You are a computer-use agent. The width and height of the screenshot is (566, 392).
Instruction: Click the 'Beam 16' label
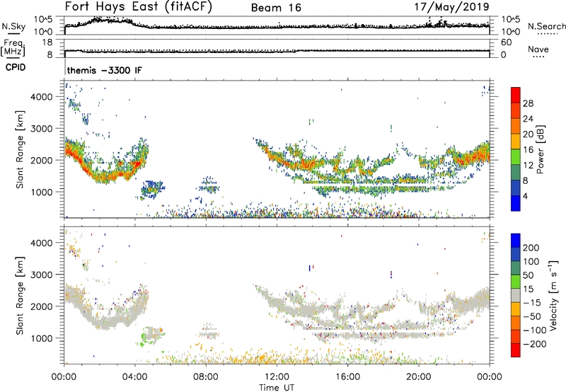pyautogui.click(x=276, y=8)
